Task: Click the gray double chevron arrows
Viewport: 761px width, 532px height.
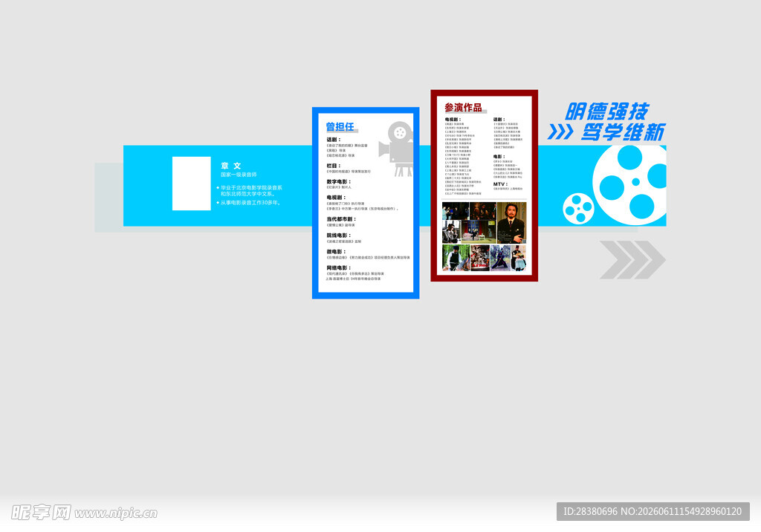Action: (x=632, y=260)
